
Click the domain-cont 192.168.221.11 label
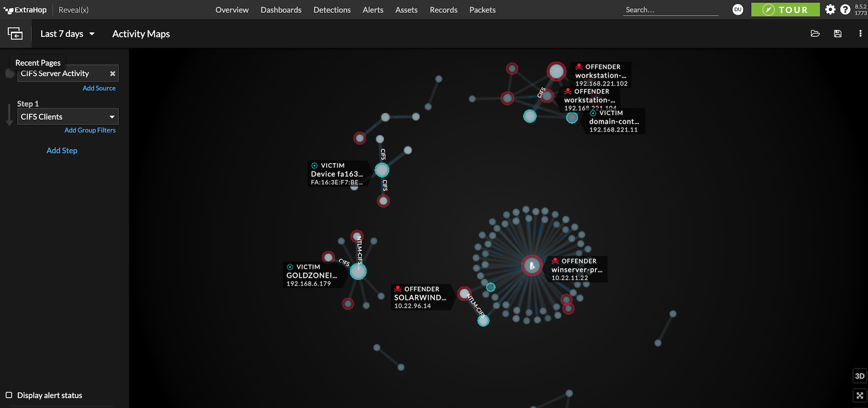coord(614,121)
